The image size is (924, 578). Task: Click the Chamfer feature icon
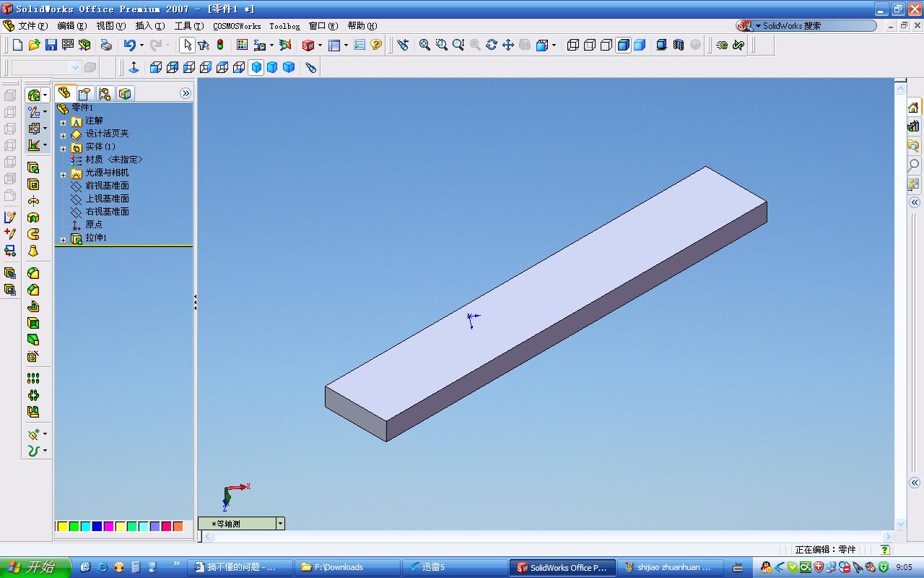point(33,290)
